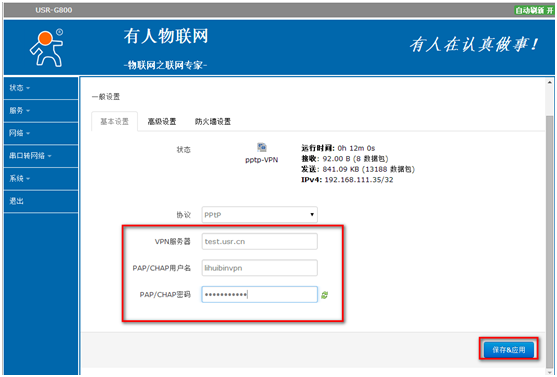
Task: Click the USR-G800 title text
Action: pyautogui.click(x=54, y=10)
